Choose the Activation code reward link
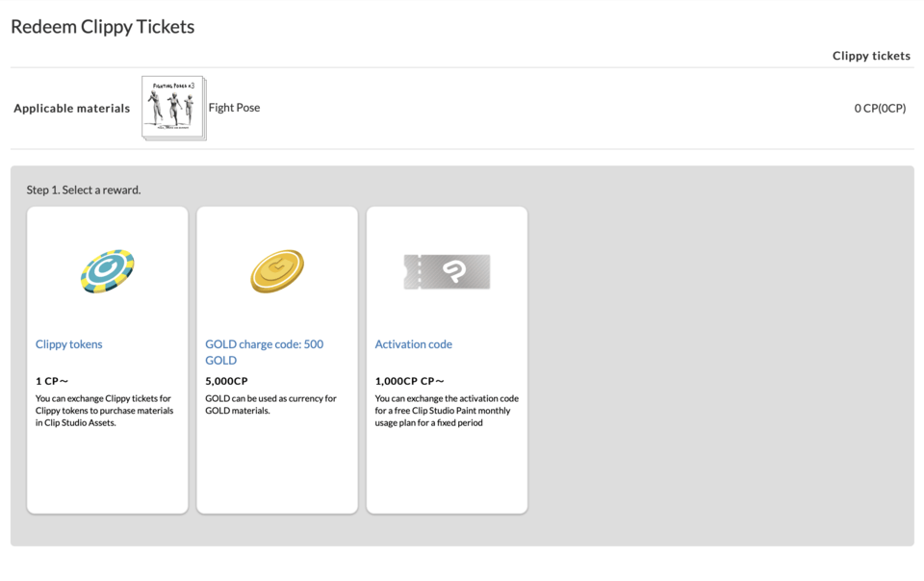 (x=413, y=344)
